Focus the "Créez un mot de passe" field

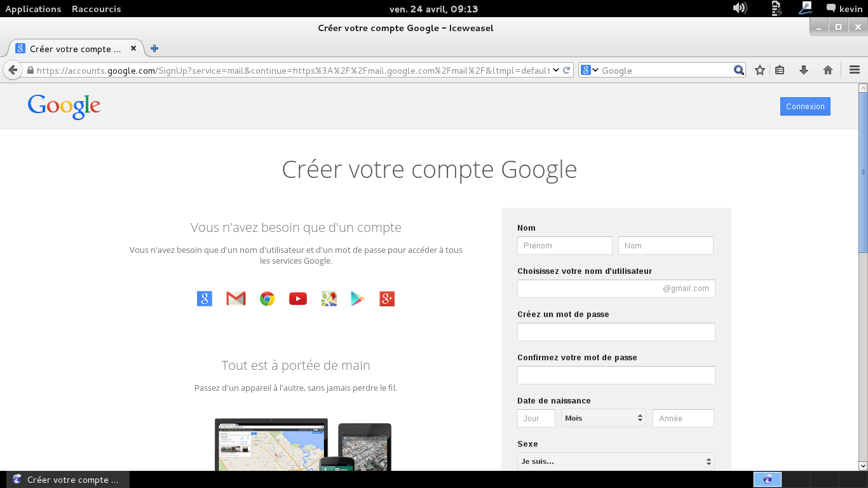616,332
